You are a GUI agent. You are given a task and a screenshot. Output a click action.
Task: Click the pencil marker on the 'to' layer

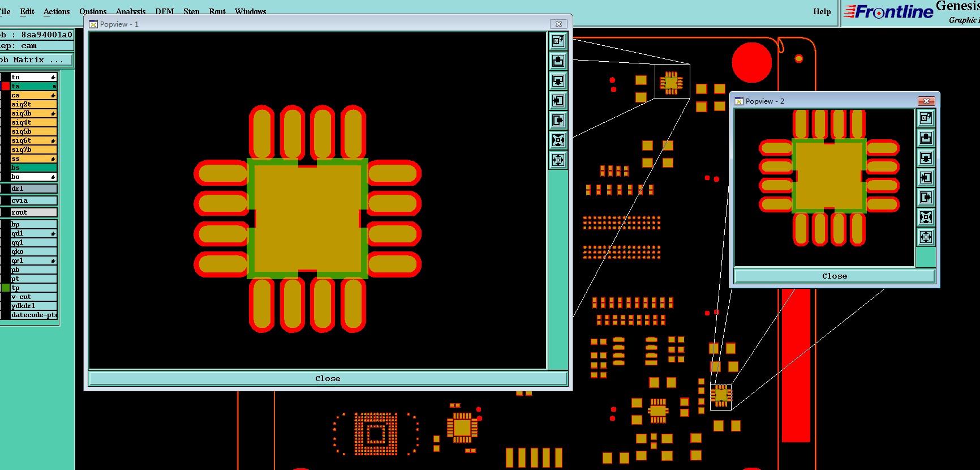[x=53, y=77]
